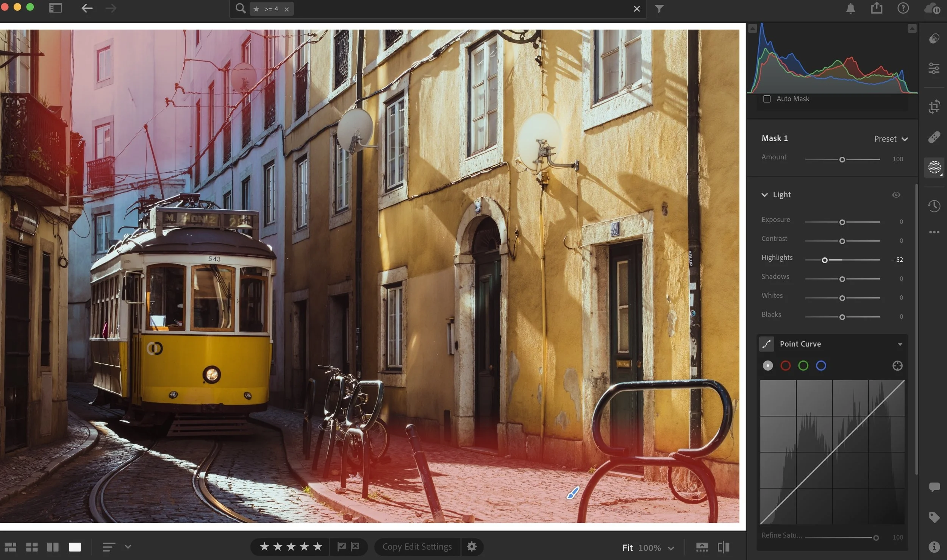Click the Copy Edit Settings button
The image size is (947, 560).
tap(417, 546)
